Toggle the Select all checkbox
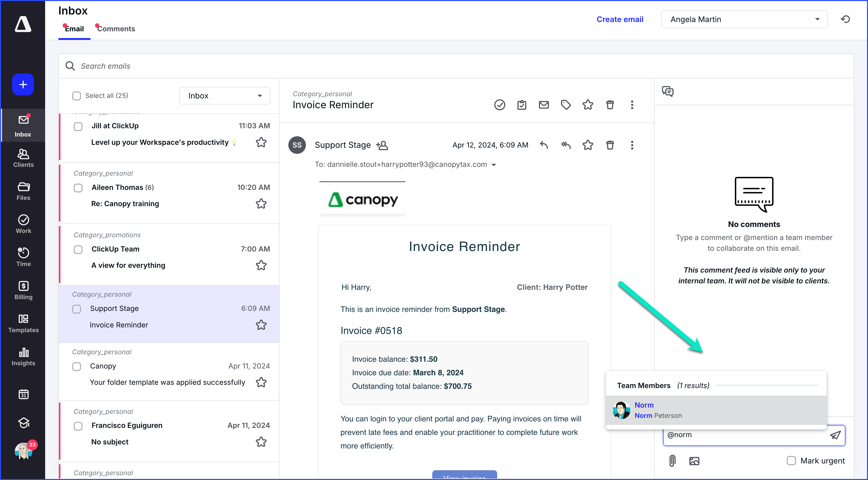The image size is (868, 480). (76, 96)
